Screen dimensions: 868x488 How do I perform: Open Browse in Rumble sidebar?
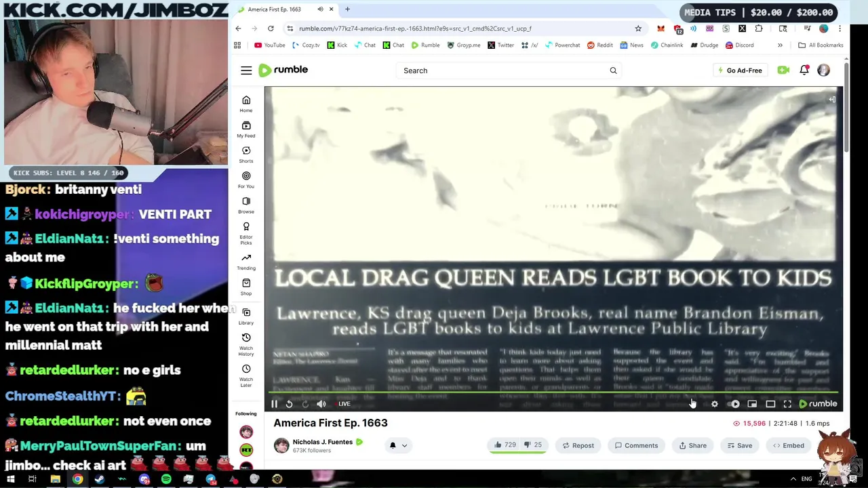(x=246, y=205)
